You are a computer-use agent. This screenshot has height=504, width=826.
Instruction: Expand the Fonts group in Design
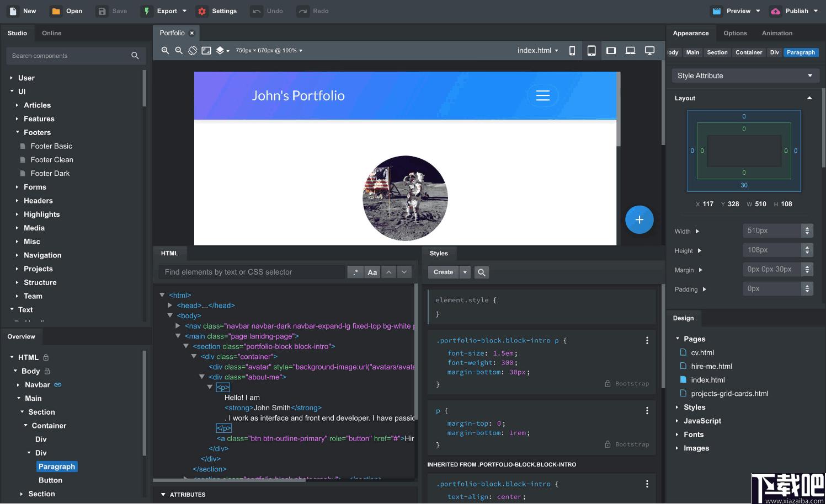pyautogui.click(x=677, y=435)
